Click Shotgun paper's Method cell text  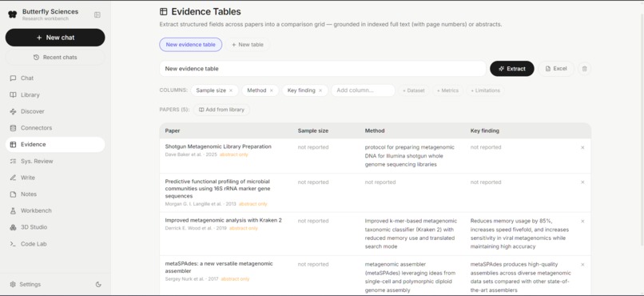[410, 156]
